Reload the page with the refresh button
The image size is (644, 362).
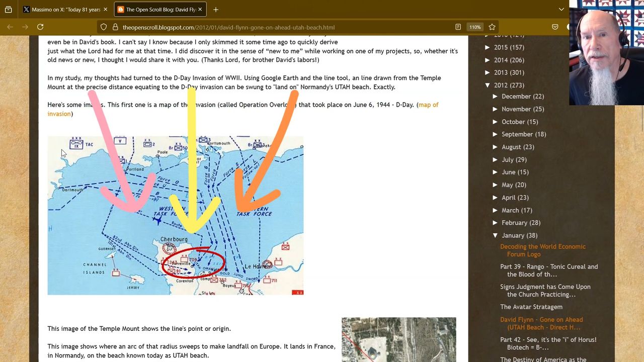tap(40, 27)
